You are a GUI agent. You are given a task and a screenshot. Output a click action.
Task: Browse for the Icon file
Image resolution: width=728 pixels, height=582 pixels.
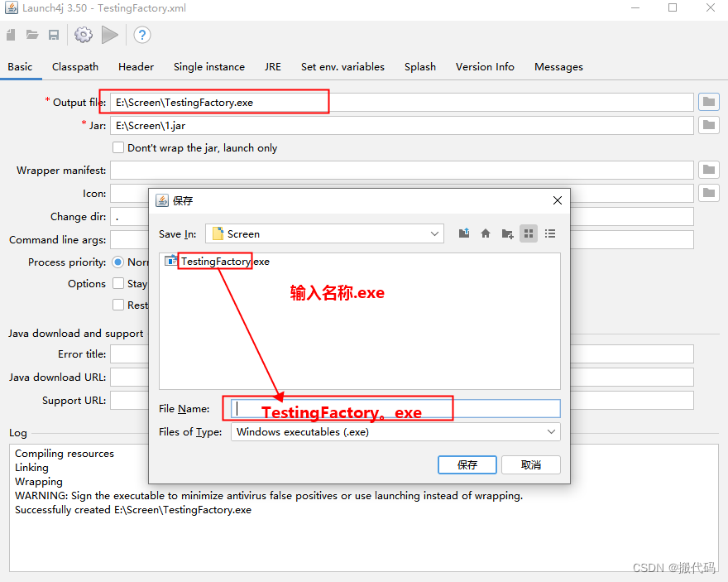[708, 193]
